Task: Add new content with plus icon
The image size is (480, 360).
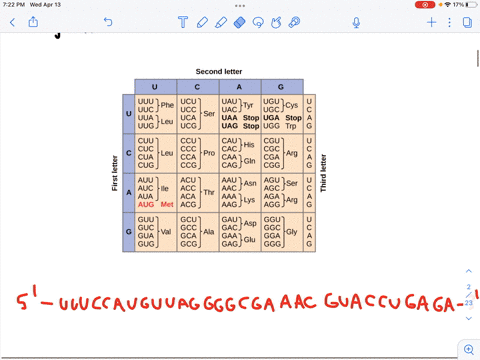Action: (x=431, y=22)
